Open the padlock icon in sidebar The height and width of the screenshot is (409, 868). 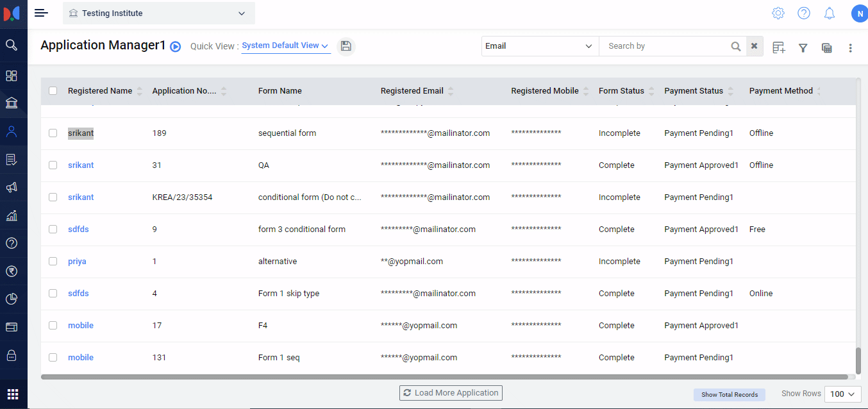[12, 355]
